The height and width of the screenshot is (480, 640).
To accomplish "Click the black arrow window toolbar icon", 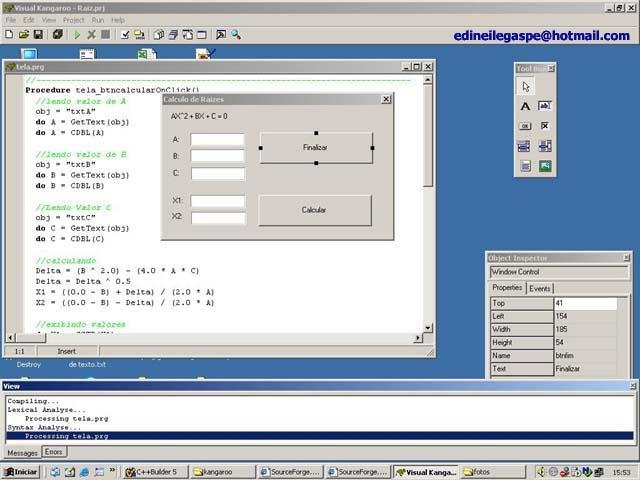I will point(221,35).
